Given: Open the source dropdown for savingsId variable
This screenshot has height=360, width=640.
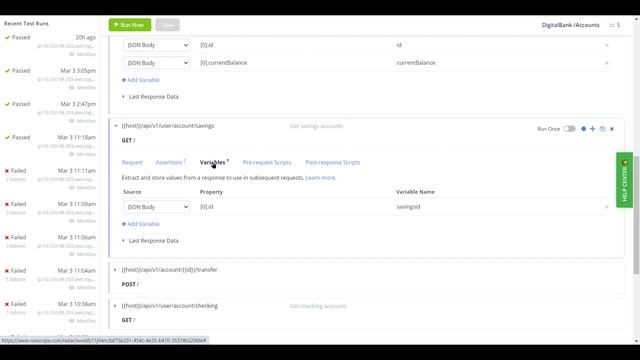Looking at the screenshot, I should 156,207.
